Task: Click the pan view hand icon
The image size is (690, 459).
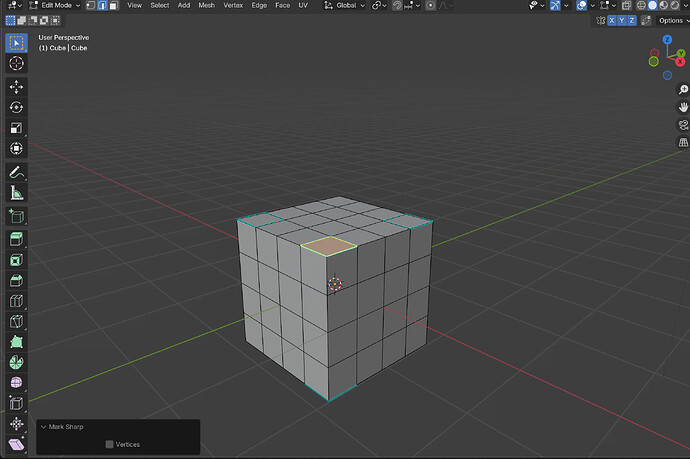Action: tap(683, 107)
